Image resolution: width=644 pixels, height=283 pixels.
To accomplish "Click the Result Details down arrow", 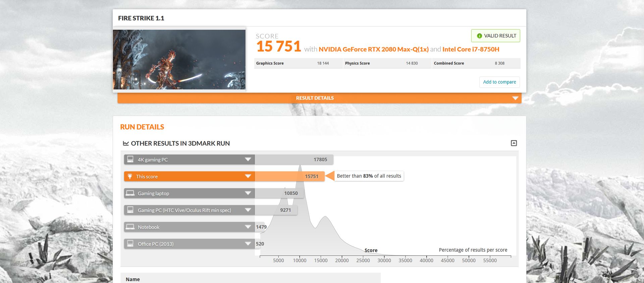I will pyautogui.click(x=515, y=98).
